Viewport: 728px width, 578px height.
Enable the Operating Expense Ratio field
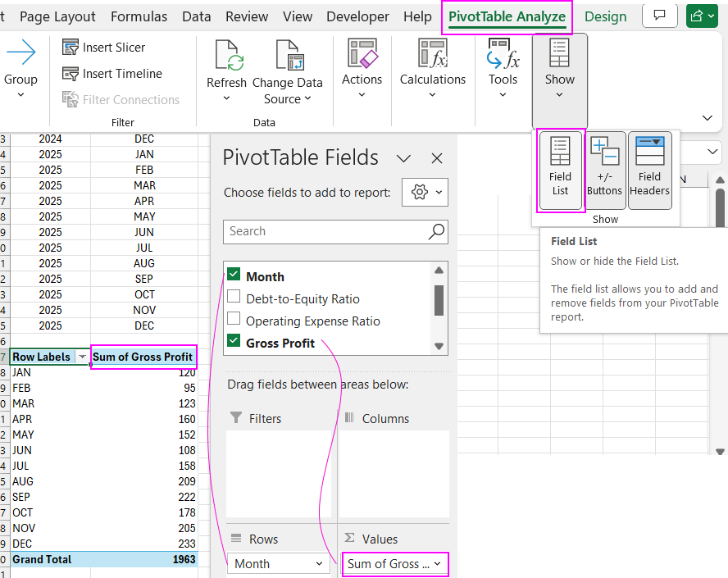[x=234, y=321]
